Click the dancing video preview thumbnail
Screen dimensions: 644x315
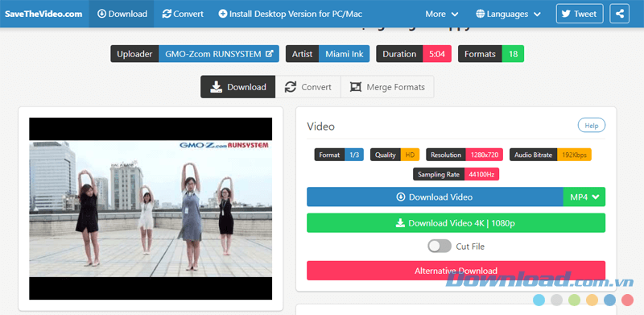click(x=151, y=209)
